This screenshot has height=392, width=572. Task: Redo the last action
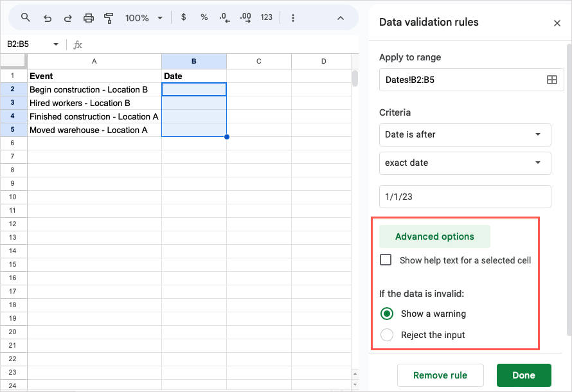(x=67, y=17)
